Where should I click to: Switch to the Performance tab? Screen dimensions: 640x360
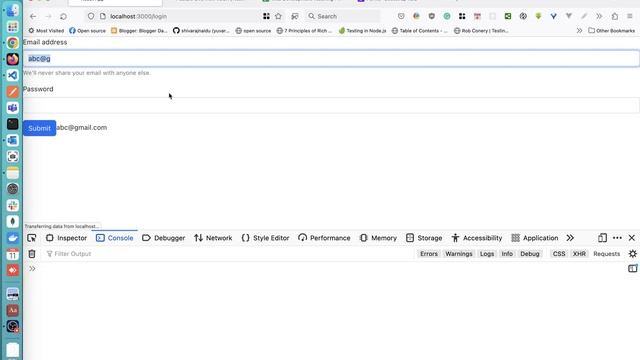pos(324,238)
